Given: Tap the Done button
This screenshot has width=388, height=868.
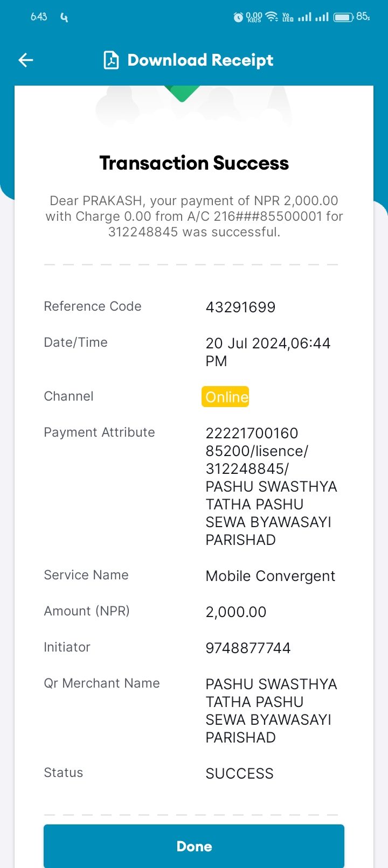Looking at the screenshot, I should [194, 846].
